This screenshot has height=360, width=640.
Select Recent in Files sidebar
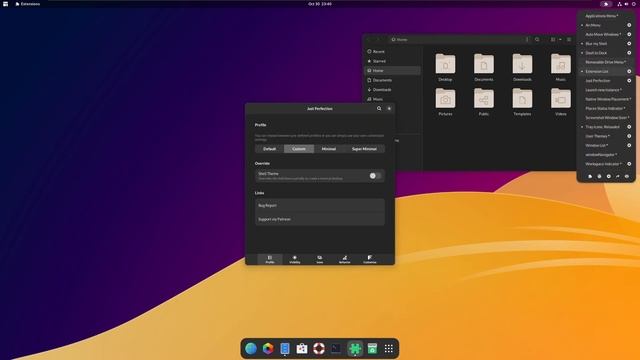point(392,52)
